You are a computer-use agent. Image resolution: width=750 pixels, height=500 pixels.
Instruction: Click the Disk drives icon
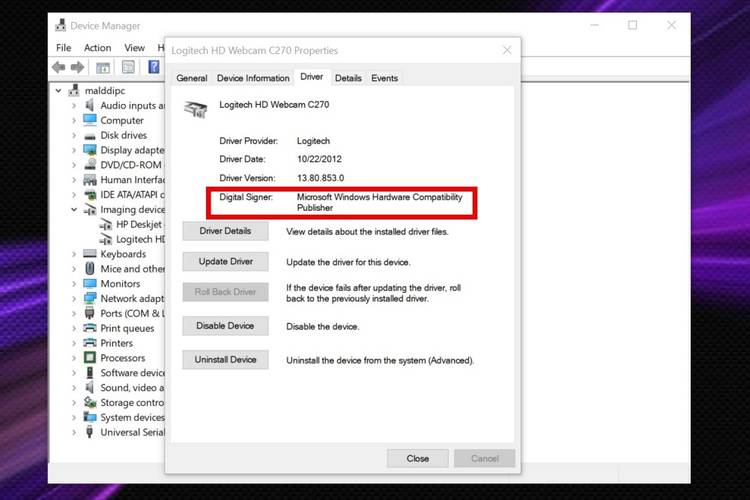90,135
